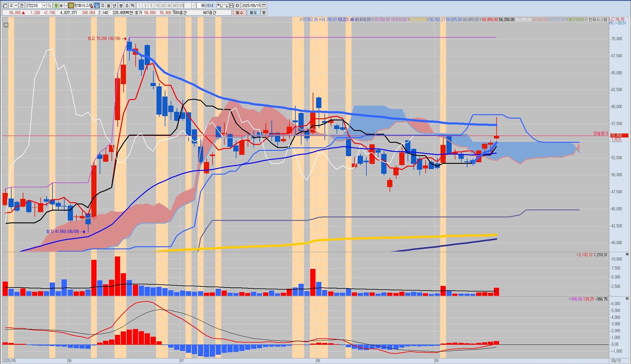Click the add indicator icon

tap(220, 6)
